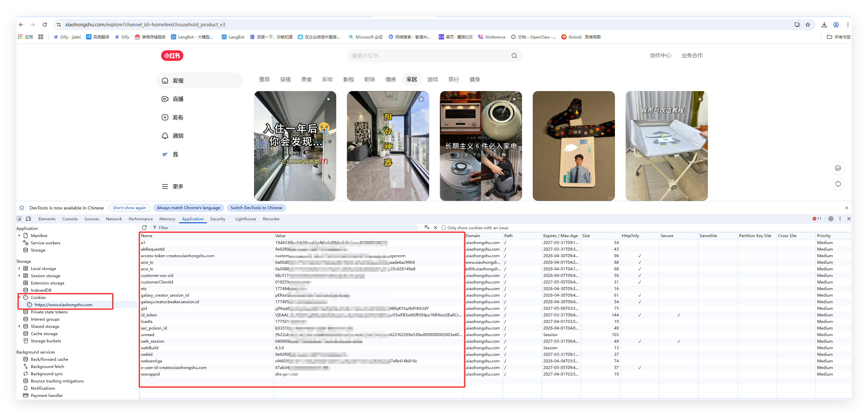Image resolution: width=868 pixels, height=416 pixels.
Task: Open the Chrome profile avatar icon
Action: click(x=836, y=25)
